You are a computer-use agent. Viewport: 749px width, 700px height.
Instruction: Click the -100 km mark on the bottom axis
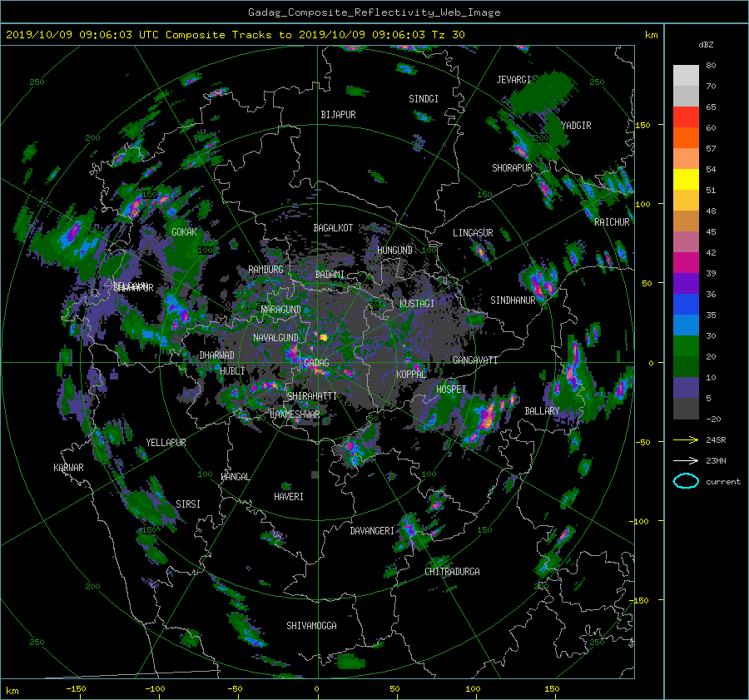click(155, 689)
